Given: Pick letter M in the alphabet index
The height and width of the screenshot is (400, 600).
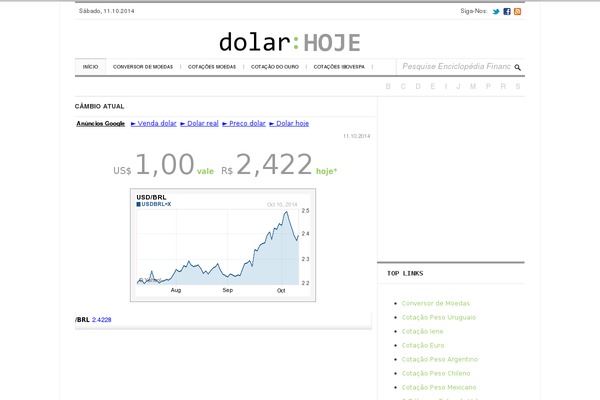Looking at the screenshot, I should tap(472, 87).
